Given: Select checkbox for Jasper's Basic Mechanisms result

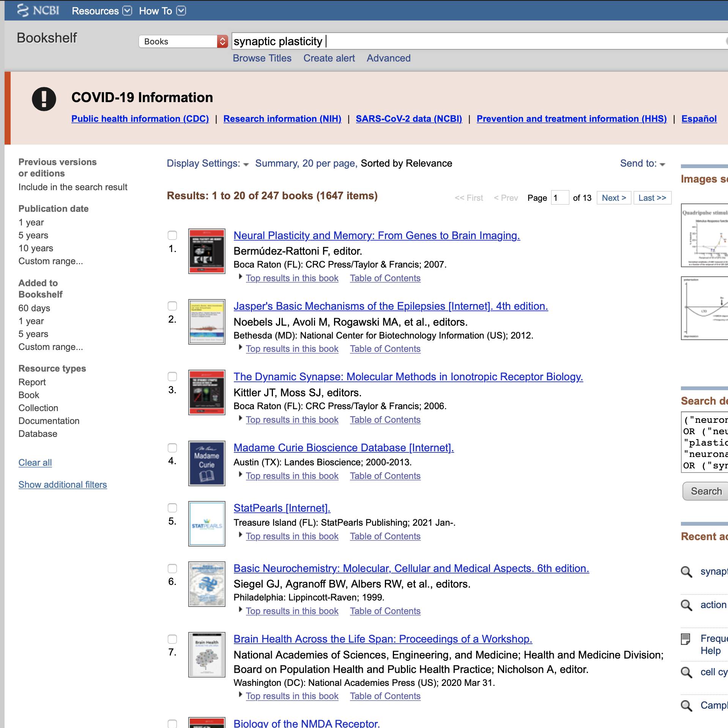Looking at the screenshot, I should tap(172, 306).
